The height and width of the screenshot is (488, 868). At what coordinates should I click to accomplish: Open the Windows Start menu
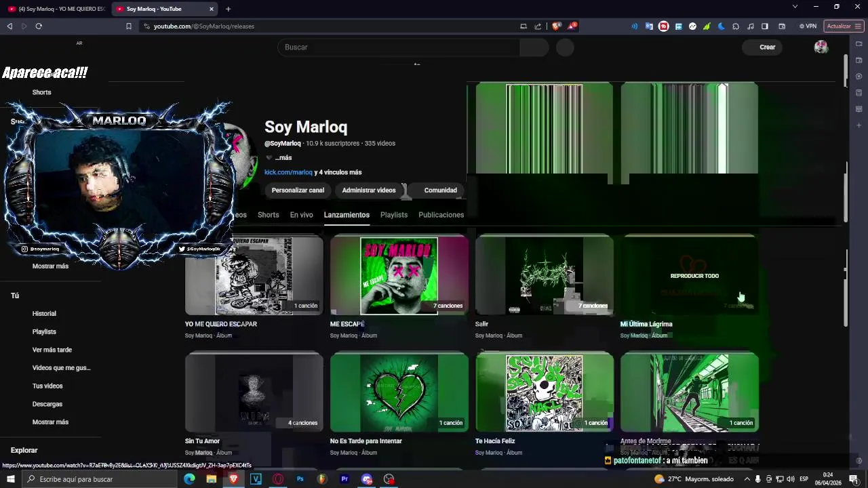point(10,479)
